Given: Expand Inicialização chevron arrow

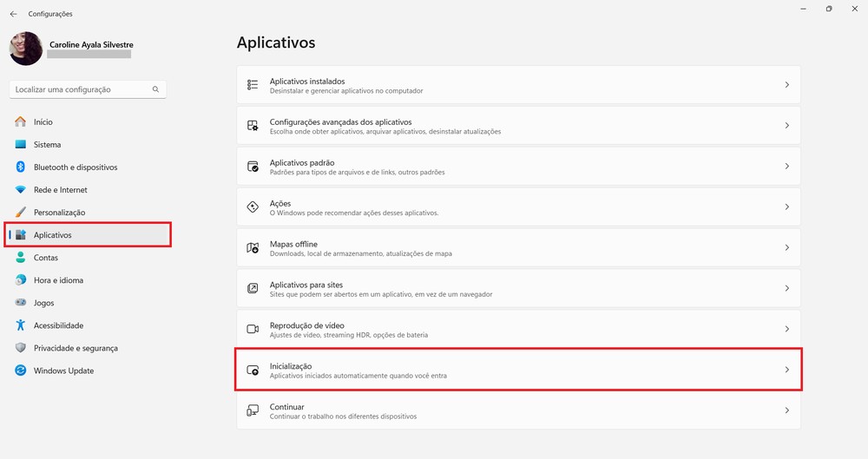Looking at the screenshot, I should [x=786, y=370].
